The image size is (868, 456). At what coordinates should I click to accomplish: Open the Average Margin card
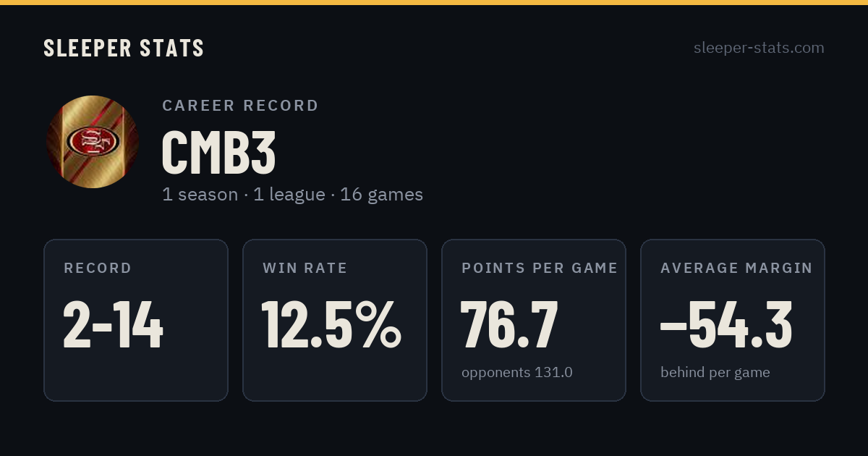coord(733,320)
